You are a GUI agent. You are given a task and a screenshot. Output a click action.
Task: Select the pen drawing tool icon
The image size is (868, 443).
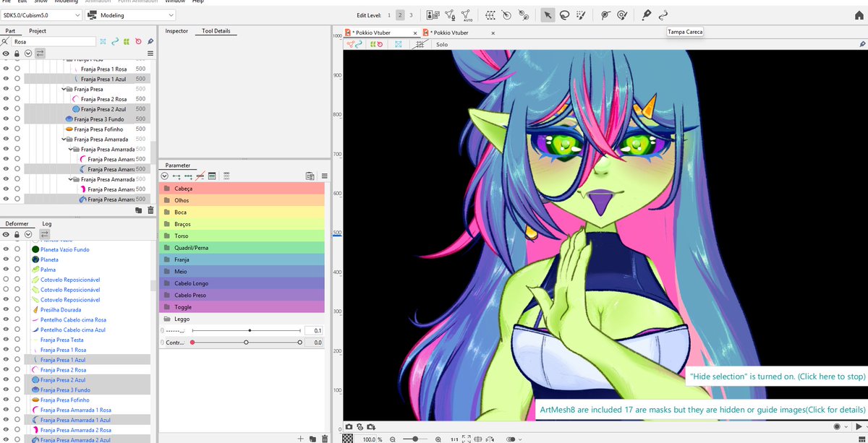[x=647, y=14]
